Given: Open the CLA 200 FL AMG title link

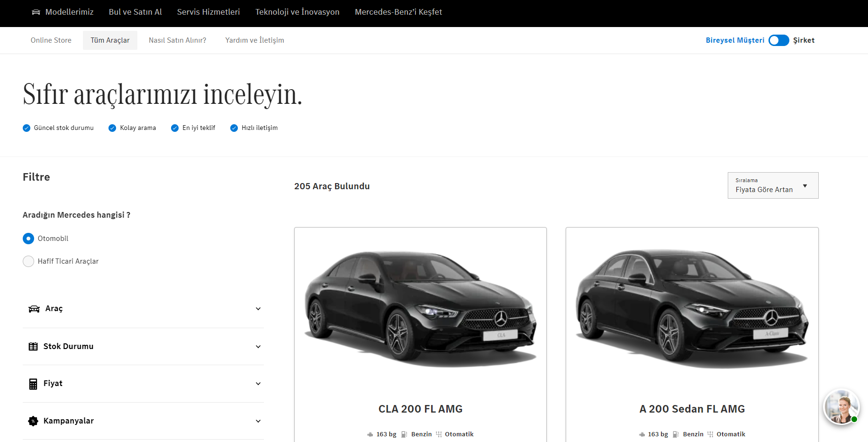Looking at the screenshot, I should tap(421, 409).
